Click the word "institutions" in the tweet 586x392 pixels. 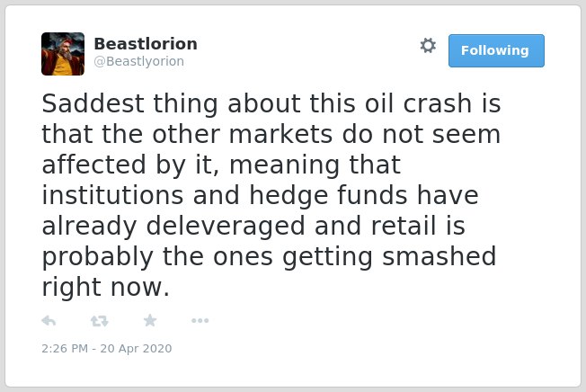tap(112, 195)
